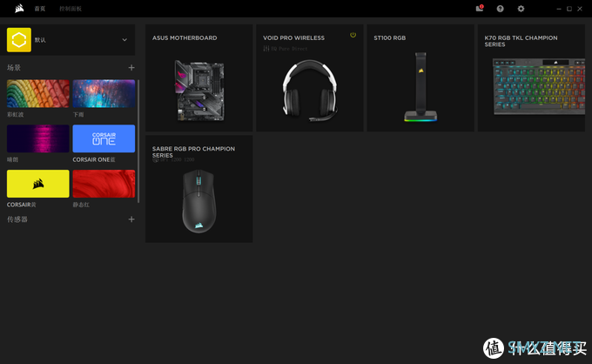
Task: Switch to the 首页 home tab
Action: coord(40,9)
